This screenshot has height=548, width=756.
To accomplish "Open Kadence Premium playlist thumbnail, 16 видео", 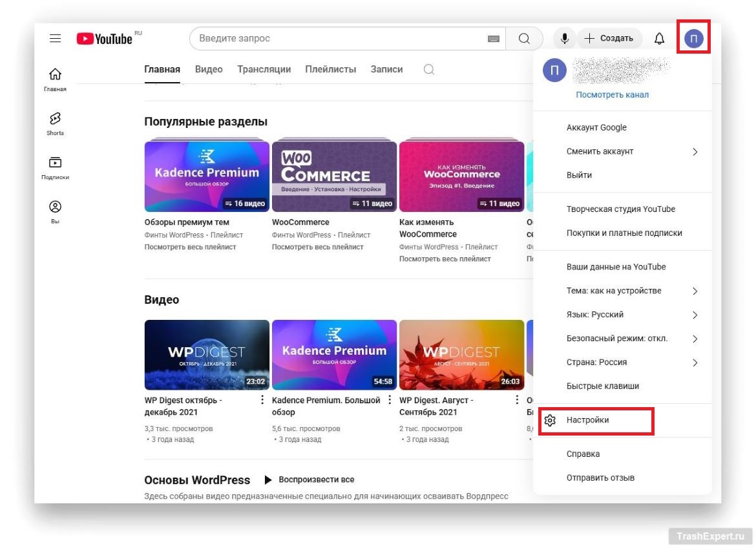I will point(207,176).
